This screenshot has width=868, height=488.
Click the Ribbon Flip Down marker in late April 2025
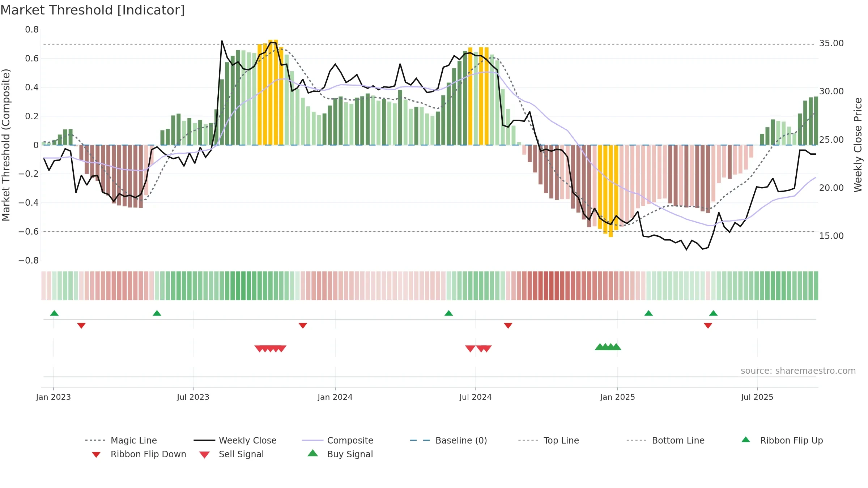coord(708,326)
